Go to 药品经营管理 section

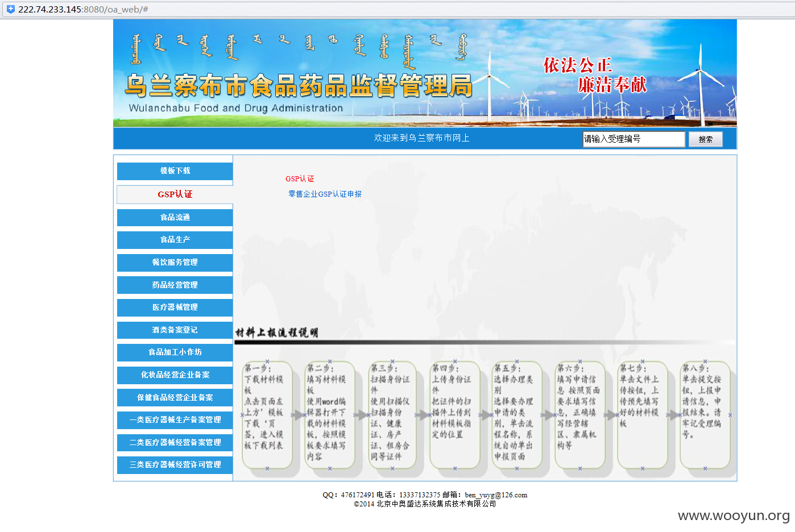tap(175, 285)
